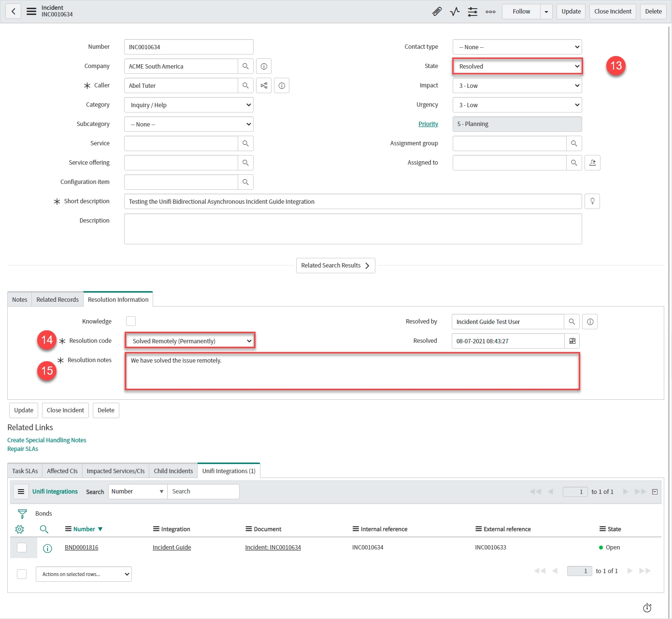Viewport: 672px width, 619px height.
Task: Tick the select-all checkbox beside row actions
Action: coord(22,574)
